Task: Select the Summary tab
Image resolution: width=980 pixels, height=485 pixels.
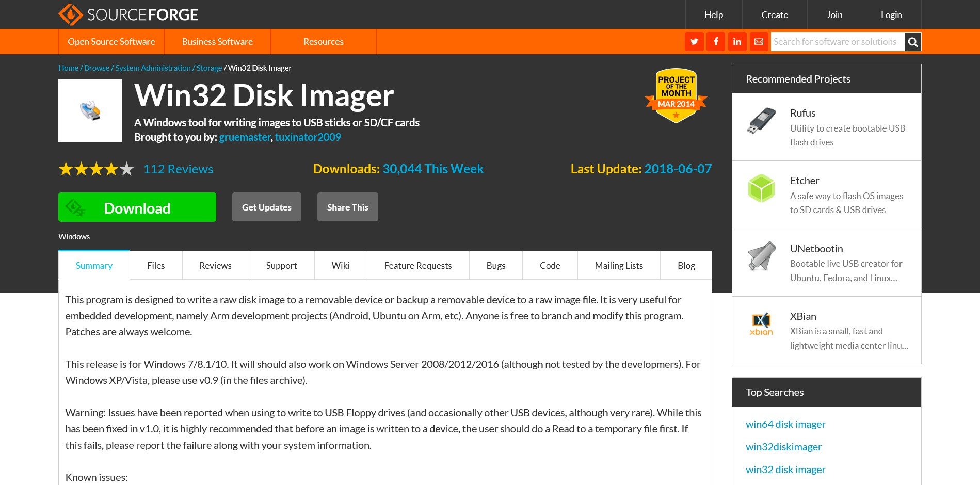Action: click(x=94, y=265)
